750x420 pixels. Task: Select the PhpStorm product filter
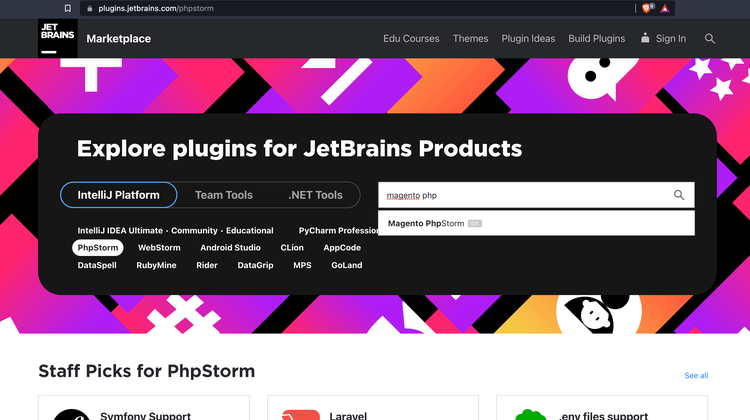(98, 247)
